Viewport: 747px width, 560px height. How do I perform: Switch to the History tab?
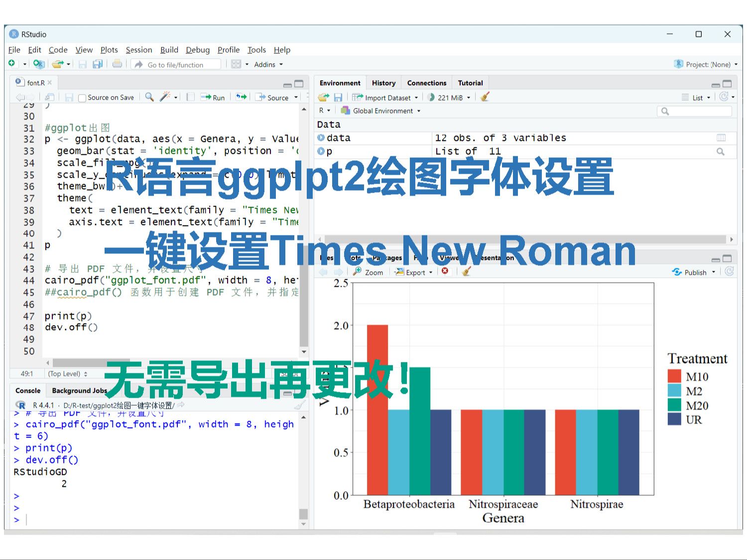(x=383, y=82)
